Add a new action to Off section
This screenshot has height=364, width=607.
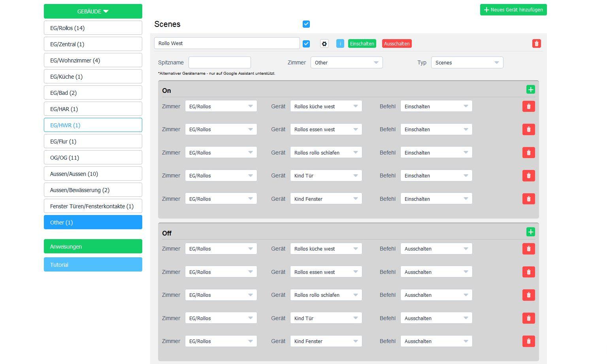(530, 232)
